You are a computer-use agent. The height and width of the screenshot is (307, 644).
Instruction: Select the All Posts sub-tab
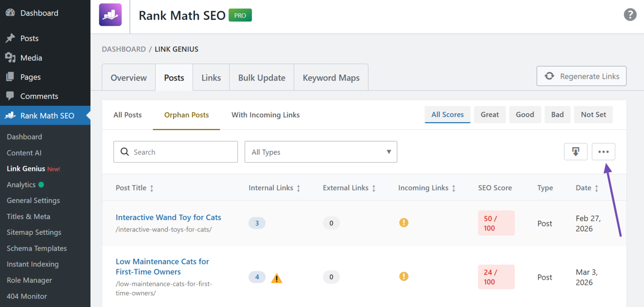coord(127,115)
